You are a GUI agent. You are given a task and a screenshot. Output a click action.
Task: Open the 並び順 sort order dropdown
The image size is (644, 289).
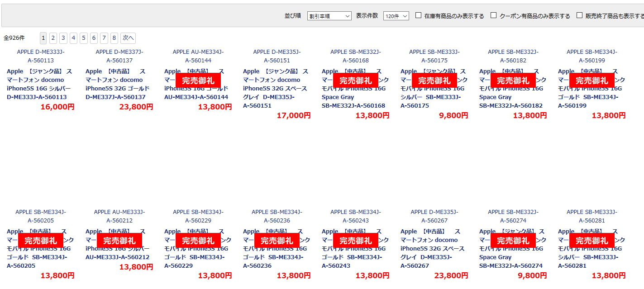(x=329, y=16)
